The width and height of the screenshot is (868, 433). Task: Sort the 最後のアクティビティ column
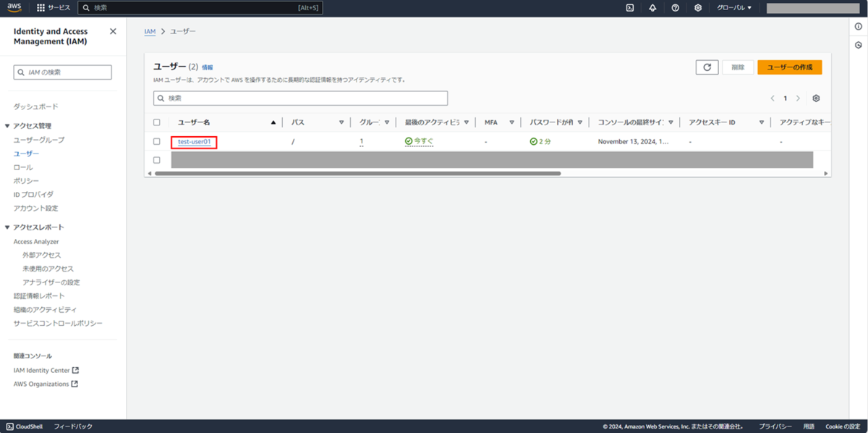(x=467, y=122)
